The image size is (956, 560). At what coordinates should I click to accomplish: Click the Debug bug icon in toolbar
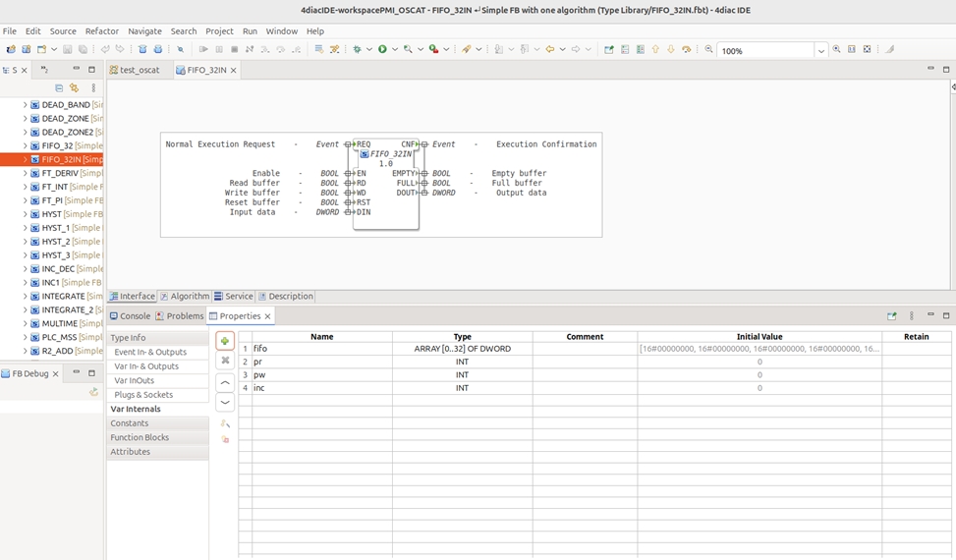[x=358, y=49]
